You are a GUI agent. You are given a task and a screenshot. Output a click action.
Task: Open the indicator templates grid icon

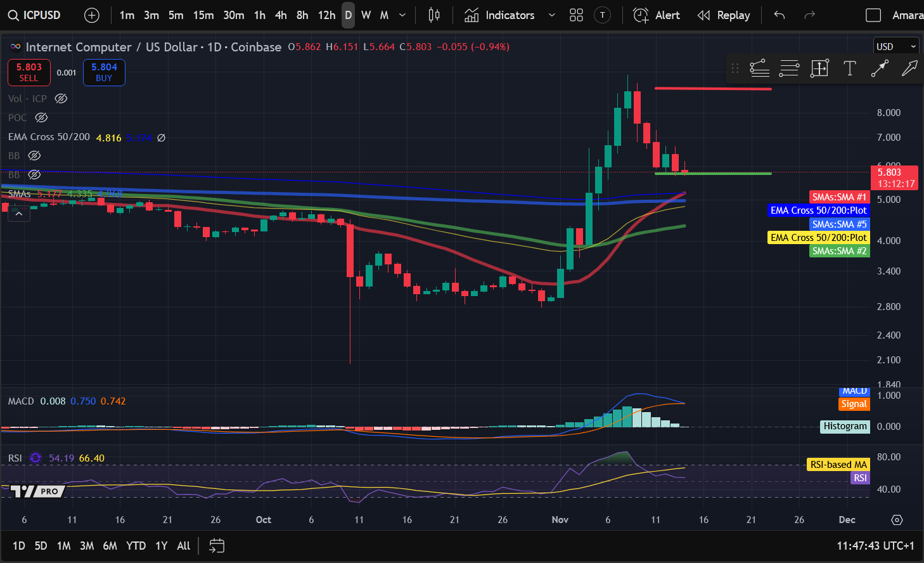point(576,15)
